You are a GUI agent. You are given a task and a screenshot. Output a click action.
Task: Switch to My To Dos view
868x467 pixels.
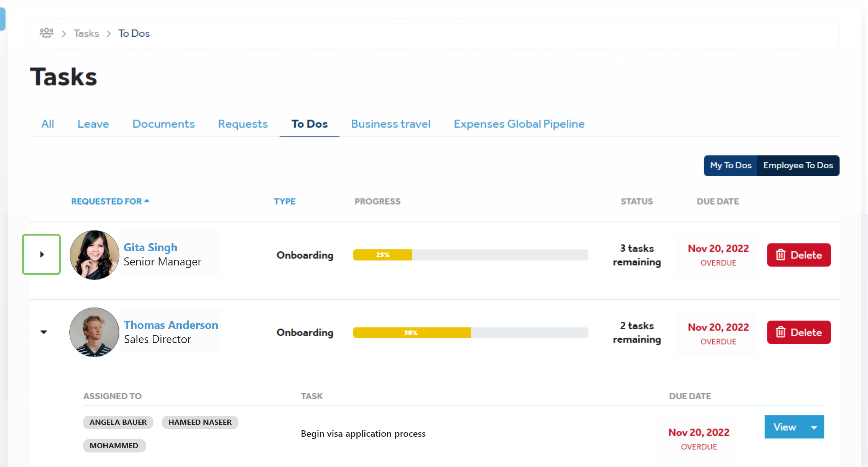coord(730,165)
